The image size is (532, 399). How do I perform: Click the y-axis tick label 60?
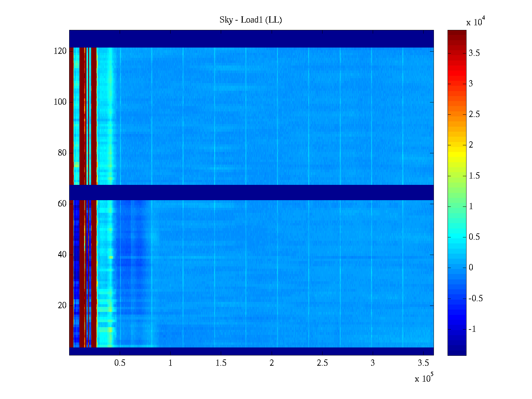point(62,204)
